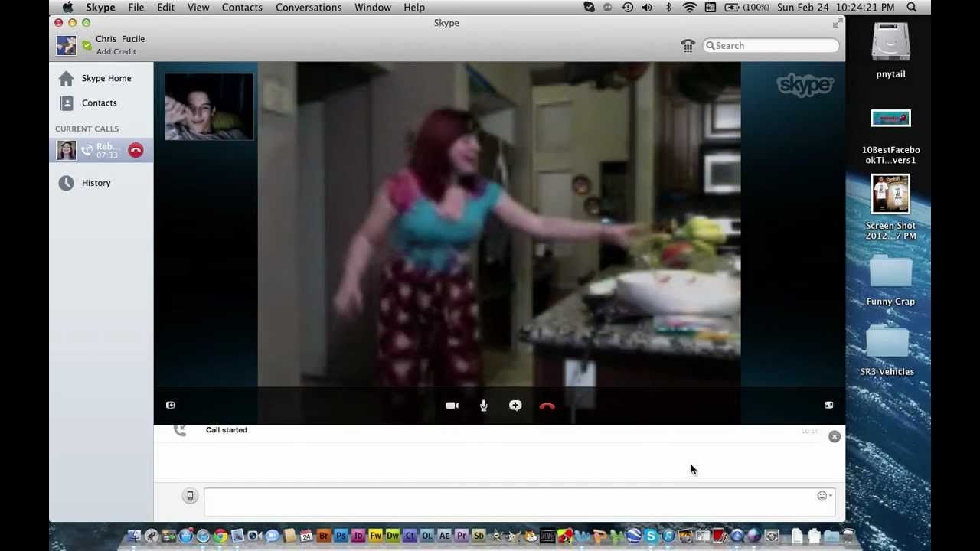Open Bluetooth menu bar icon

point(668,7)
